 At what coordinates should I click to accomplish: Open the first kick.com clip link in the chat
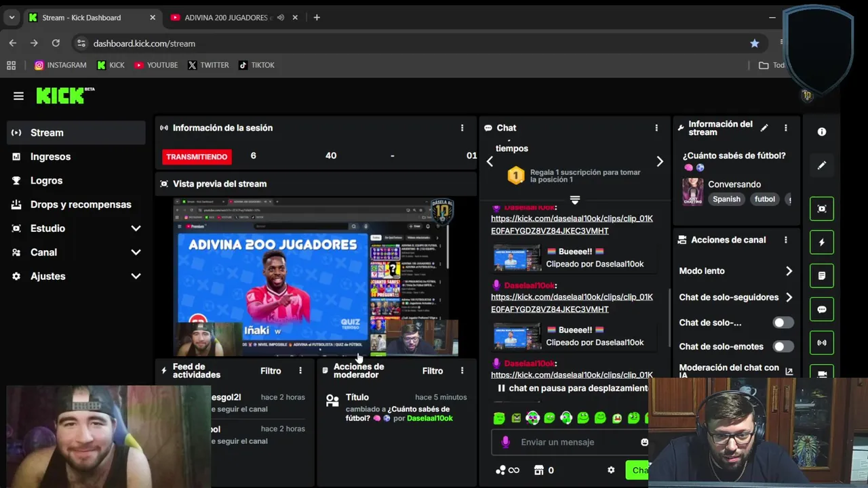coord(572,224)
